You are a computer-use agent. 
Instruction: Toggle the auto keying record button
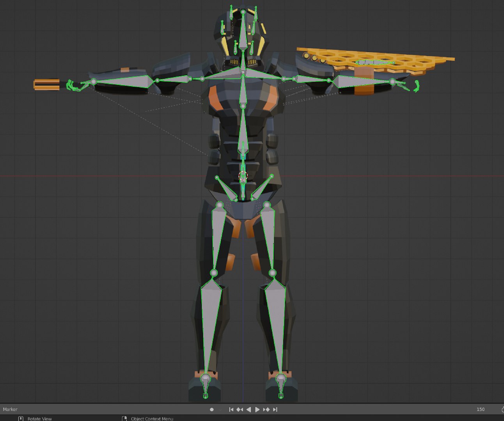coord(211,409)
